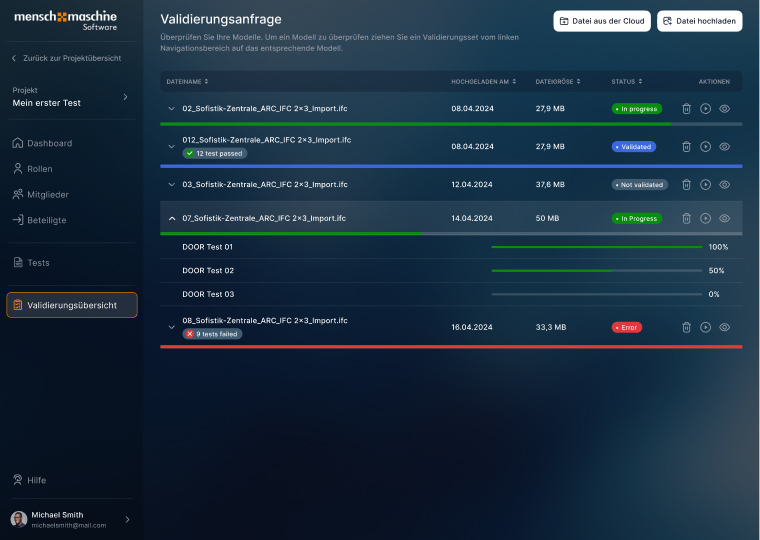The height and width of the screenshot is (540, 760).
Task: Delete the 08_Sofistik-Zentrale file
Action: point(686,327)
